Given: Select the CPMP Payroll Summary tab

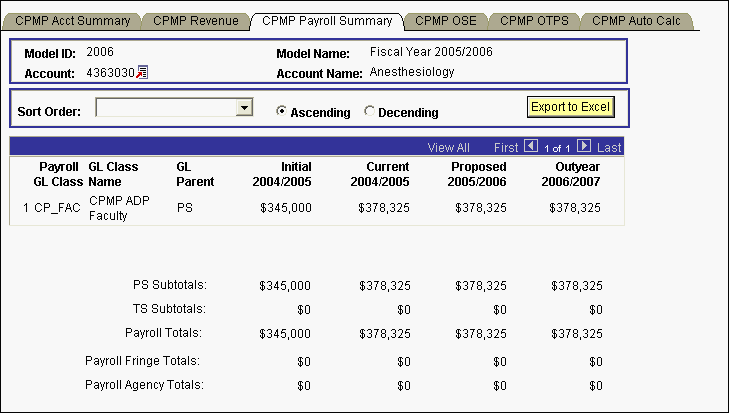Looking at the screenshot, I should [328, 20].
